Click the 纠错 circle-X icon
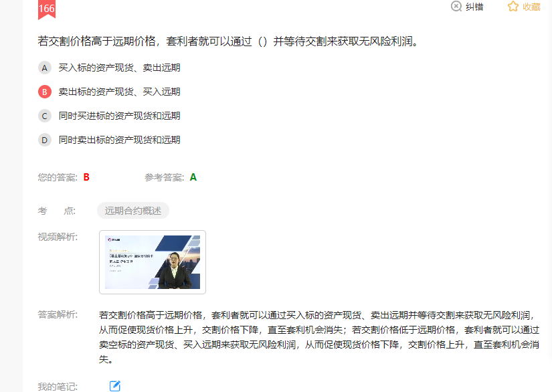Viewport: 552px width, 392px height. click(456, 7)
